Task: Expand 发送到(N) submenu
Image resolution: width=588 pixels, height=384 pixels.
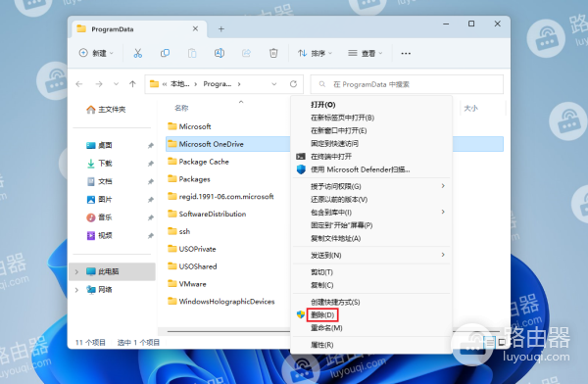Action: tap(443, 255)
